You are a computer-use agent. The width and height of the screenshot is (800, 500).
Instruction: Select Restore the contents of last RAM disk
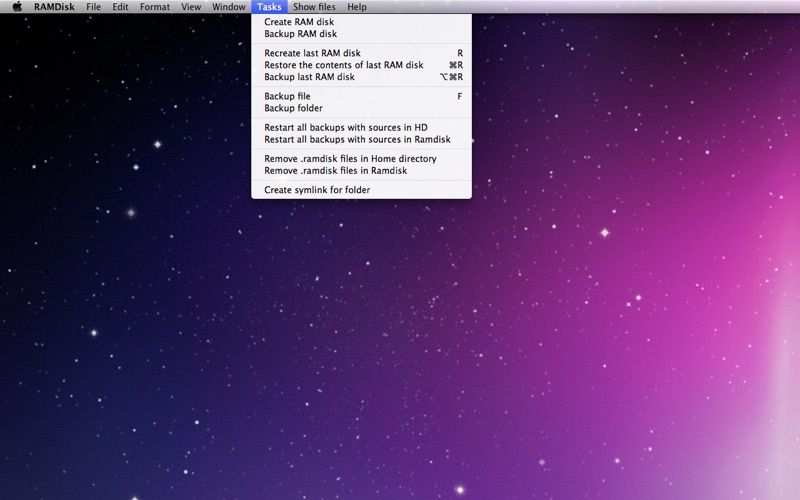(x=361, y=65)
